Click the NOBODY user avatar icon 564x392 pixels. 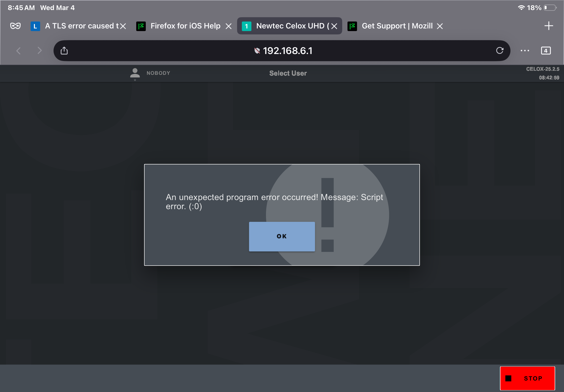pos(135,73)
